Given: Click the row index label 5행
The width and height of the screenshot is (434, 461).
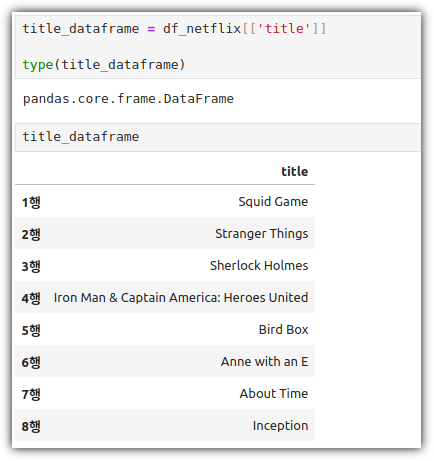Looking at the screenshot, I should (31, 330).
